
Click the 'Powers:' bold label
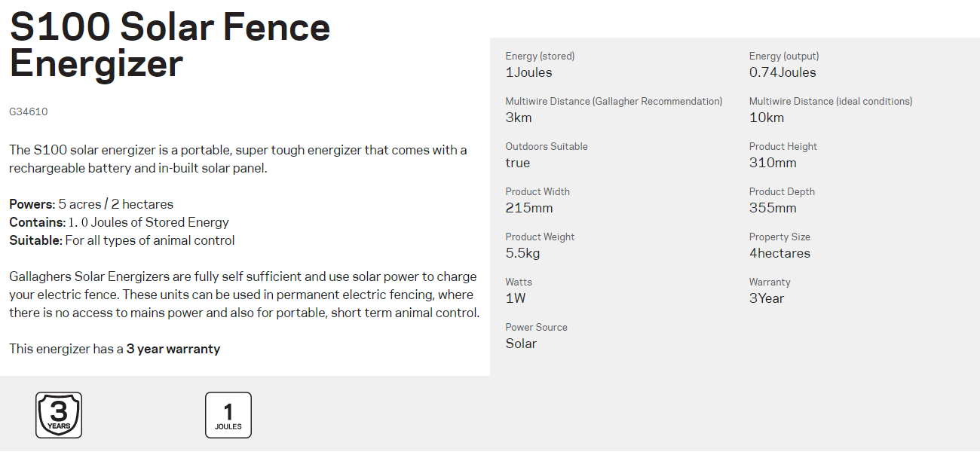point(32,205)
